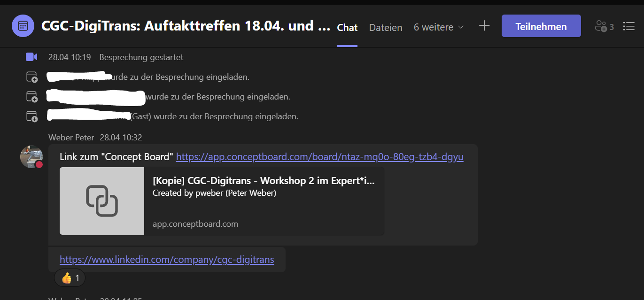The width and height of the screenshot is (644, 300).
Task: Click the video camera icon for started meeting
Action: coord(31,57)
